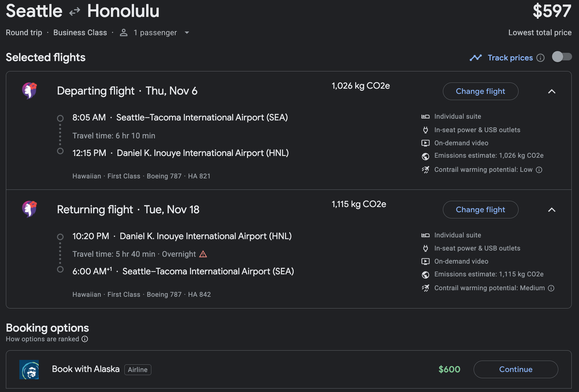Click Travel time: 6 hr 10 min text
The height and width of the screenshot is (392, 579).
tap(114, 136)
